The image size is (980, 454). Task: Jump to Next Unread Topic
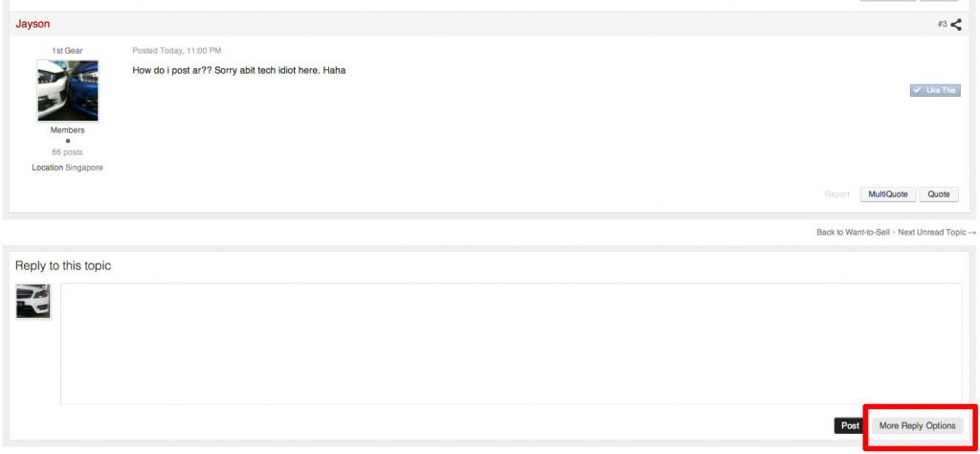[x=936, y=232]
